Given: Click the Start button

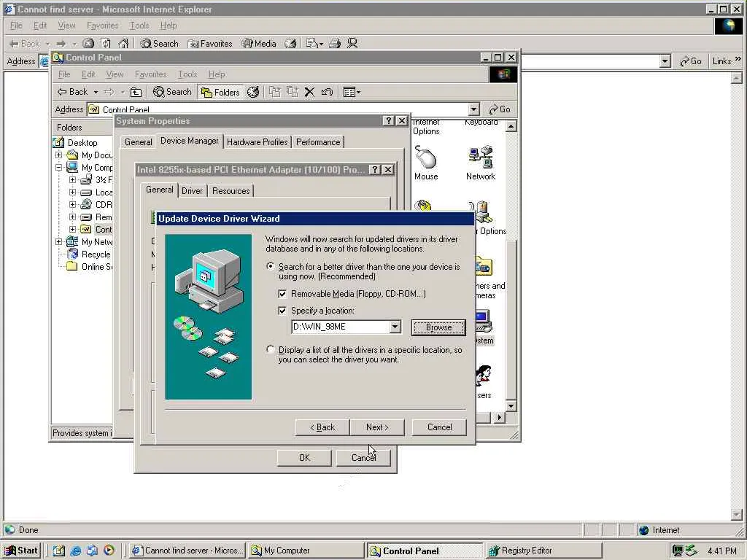Looking at the screenshot, I should 21,551.
